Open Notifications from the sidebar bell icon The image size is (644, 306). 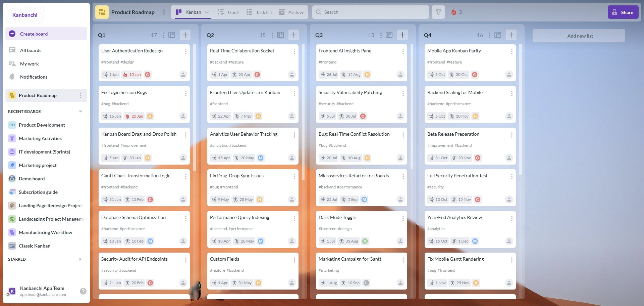[x=12, y=77]
